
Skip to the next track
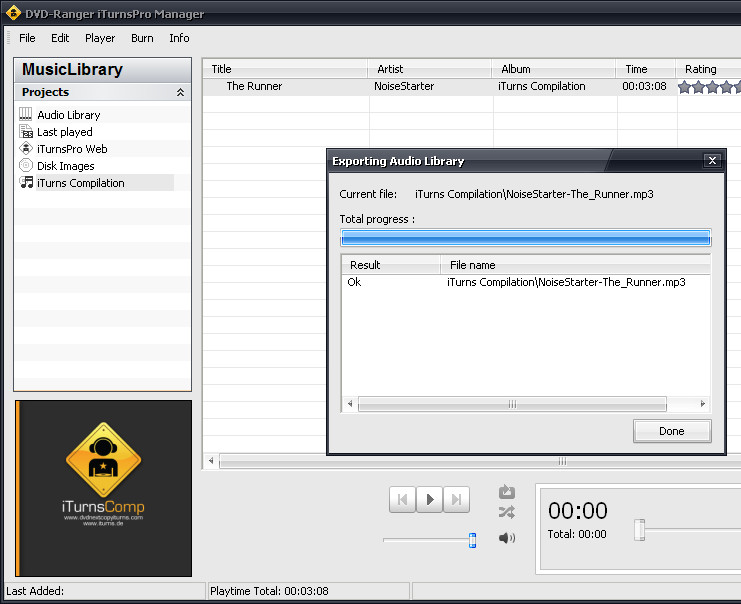[456, 499]
